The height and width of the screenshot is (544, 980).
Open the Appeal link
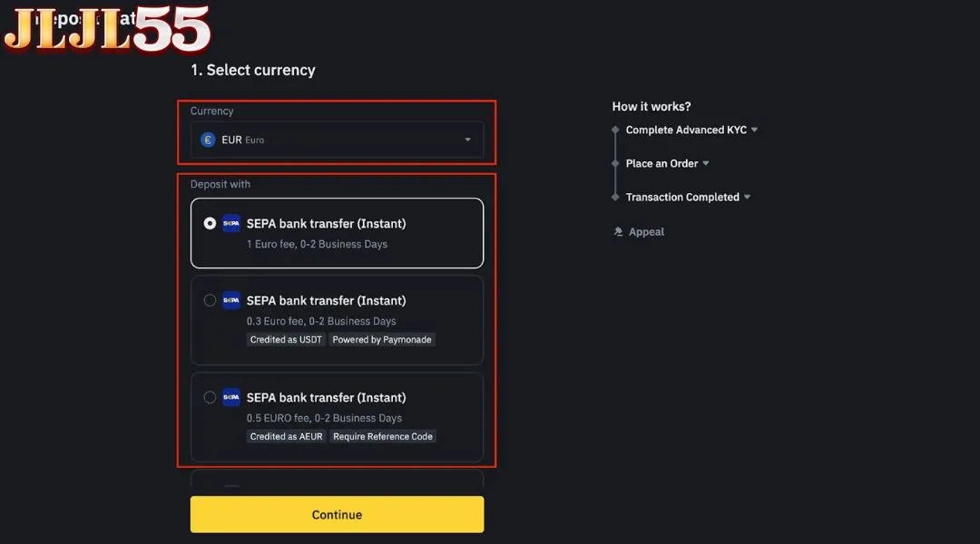644,231
